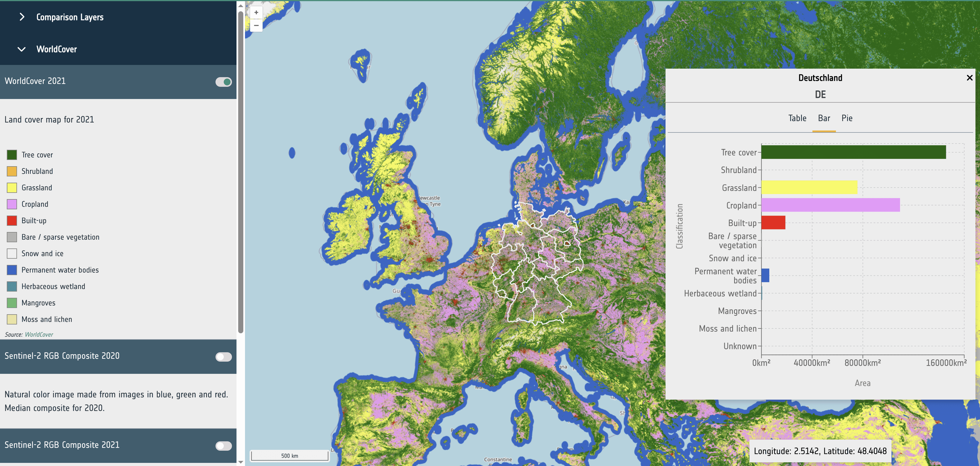Screen dimensions: 980x466
Task: Select the Bar chart tab
Action: [824, 118]
